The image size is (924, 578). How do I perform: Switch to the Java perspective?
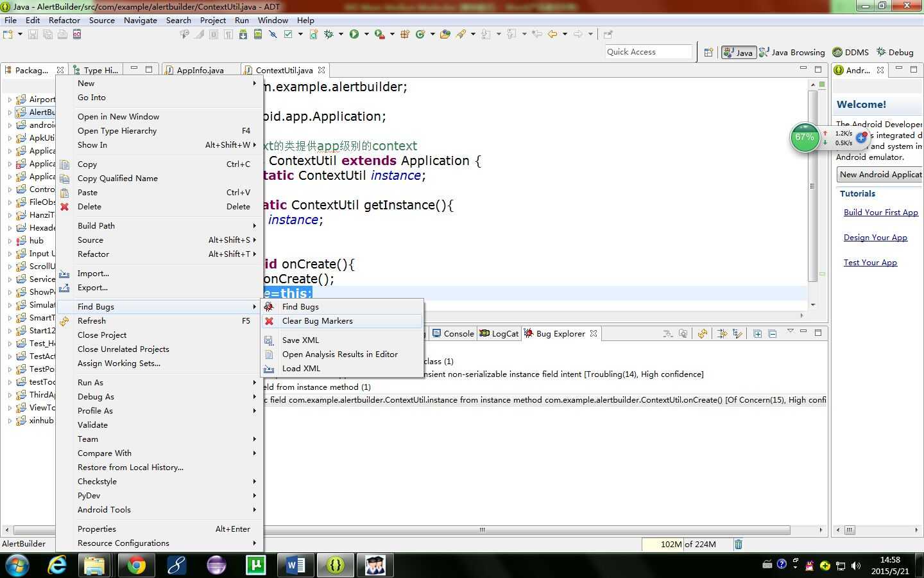[x=738, y=53]
